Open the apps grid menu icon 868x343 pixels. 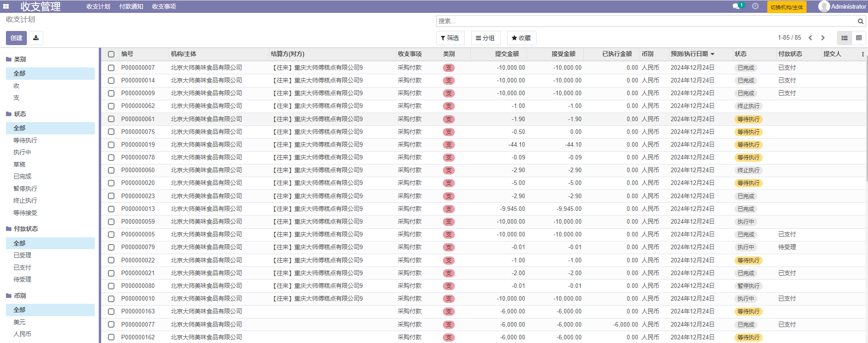coord(6,6)
